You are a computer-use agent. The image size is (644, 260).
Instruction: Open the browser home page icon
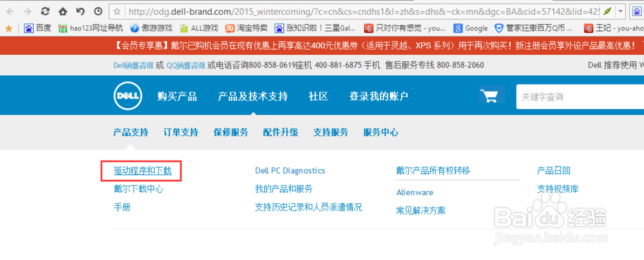[63, 11]
